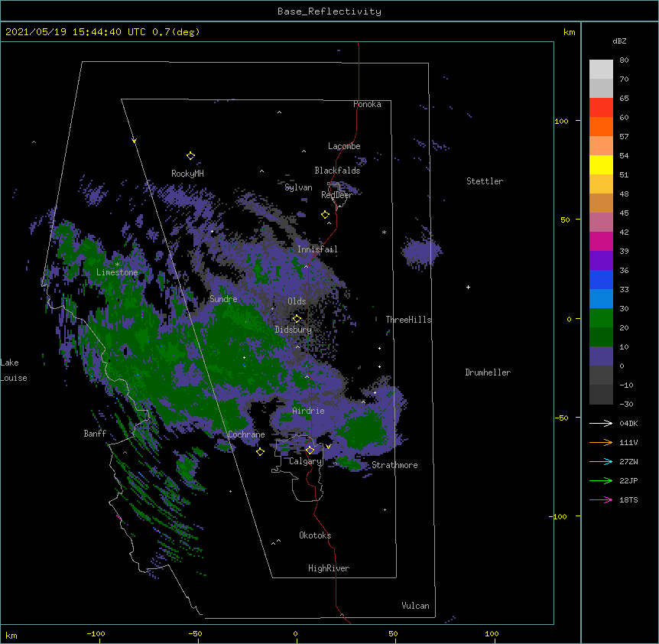Image resolution: width=659 pixels, height=644 pixels.
Task: Click the slate purple swatch near 10 dBZ
Action: 601,356
